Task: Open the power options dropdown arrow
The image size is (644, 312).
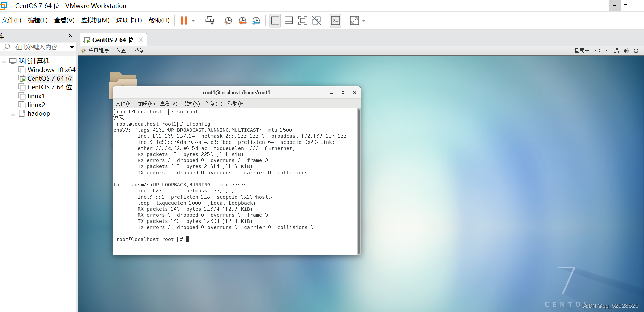Action: 193,21
